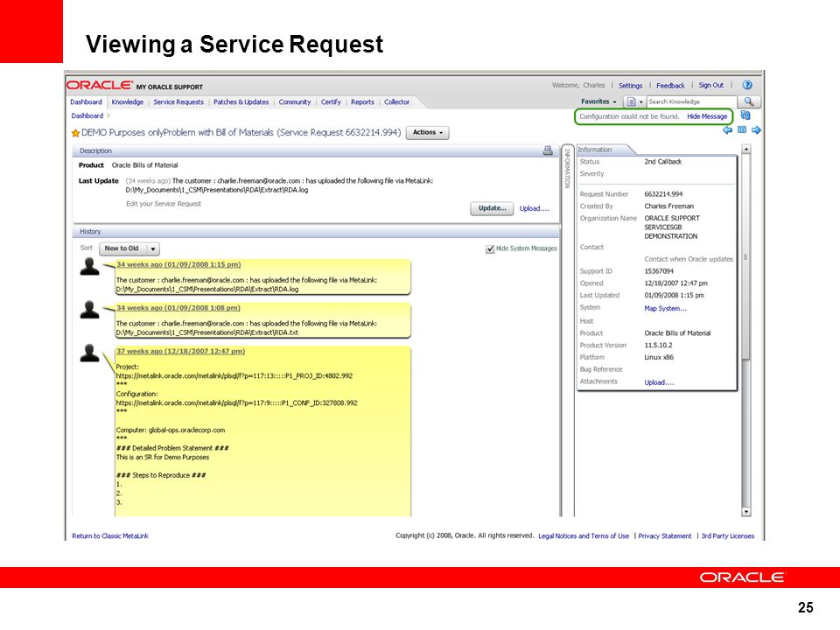The width and height of the screenshot is (840, 630).
Task: Click the printer icon in the Description header
Action: [x=548, y=150]
